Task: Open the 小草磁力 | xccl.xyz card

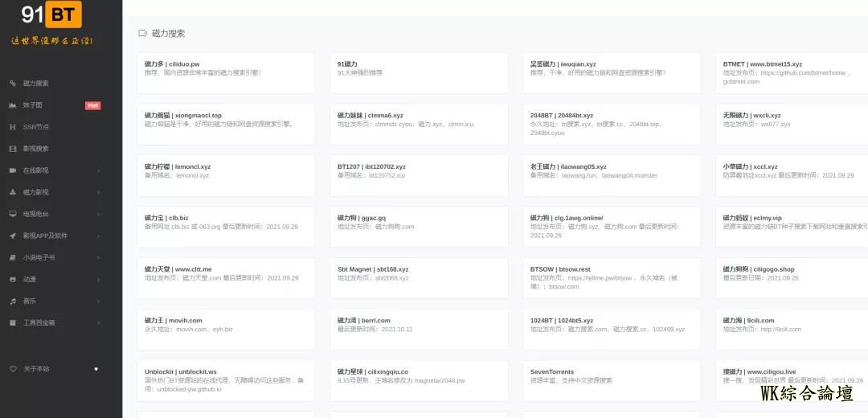Action: click(792, 175)
